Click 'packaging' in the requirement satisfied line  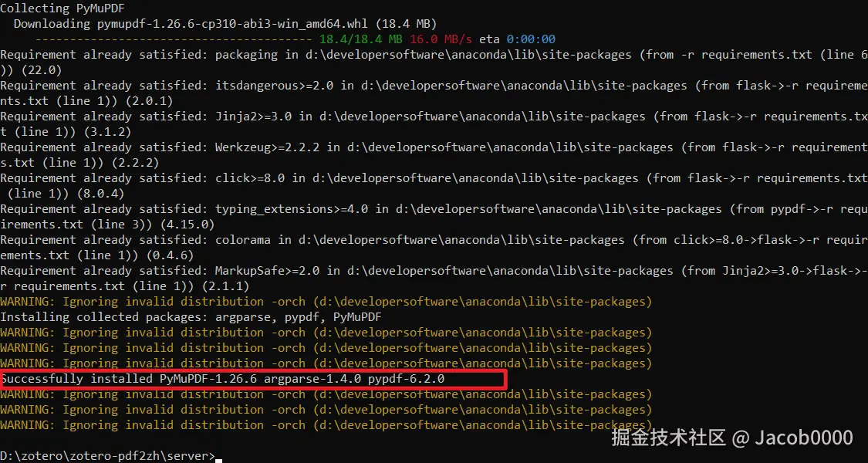tap(246, 55)
